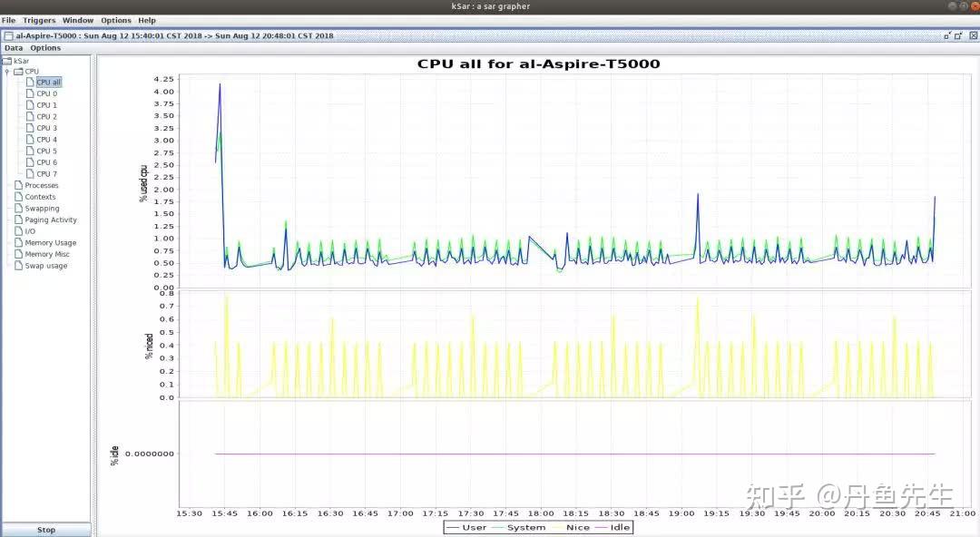Click the chart title CPU all for al-Aspire-T5000

(x=538, y=63)
